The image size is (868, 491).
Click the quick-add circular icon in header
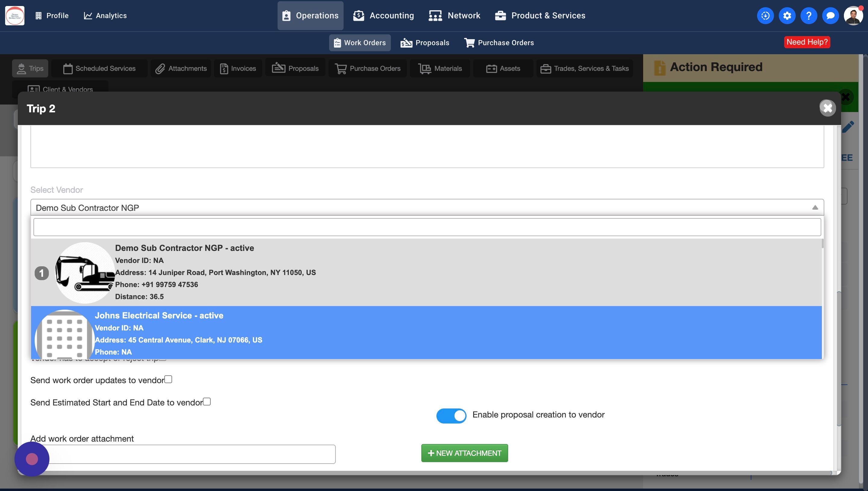(765, 15)
